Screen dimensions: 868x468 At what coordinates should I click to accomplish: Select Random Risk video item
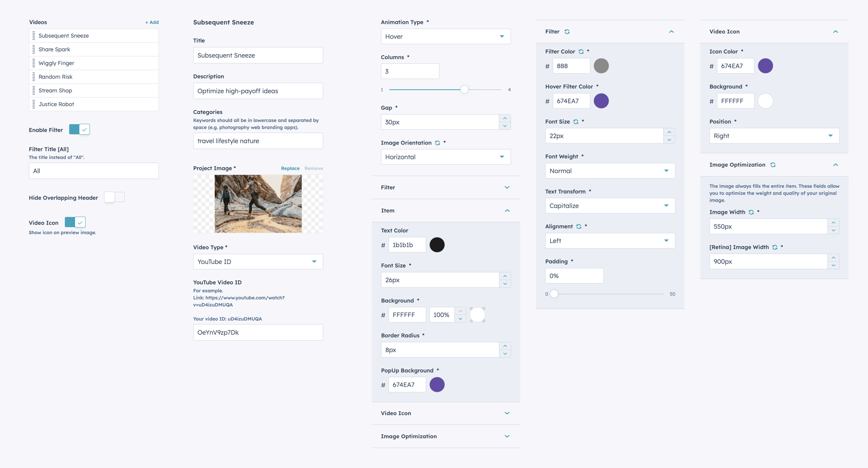point(55,77)
